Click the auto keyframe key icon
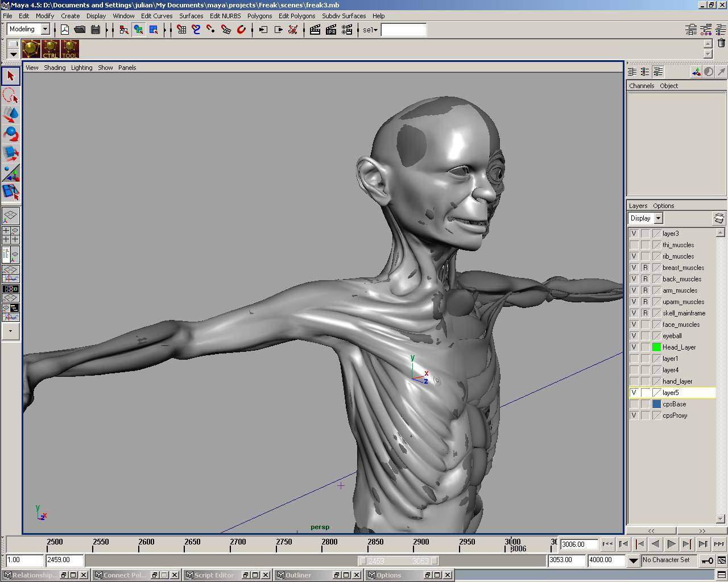This screenshot has width=728, height=582. 707,560
